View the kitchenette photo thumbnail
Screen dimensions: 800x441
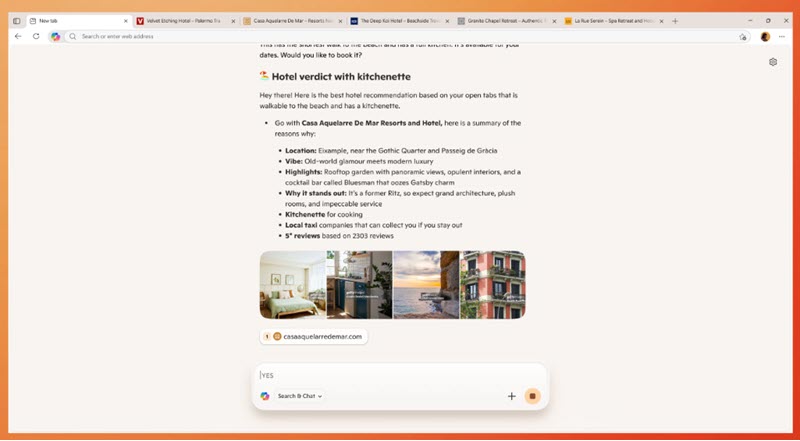pos(360,285)
